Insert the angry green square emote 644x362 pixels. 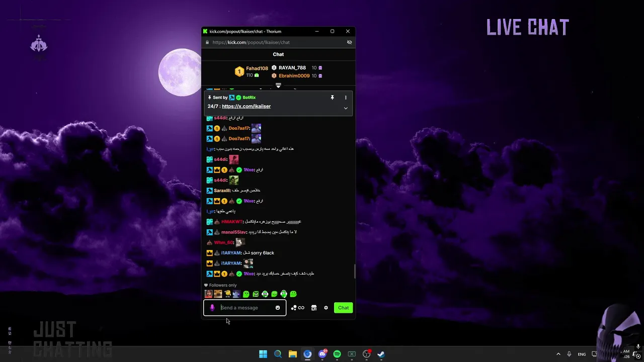256,294
